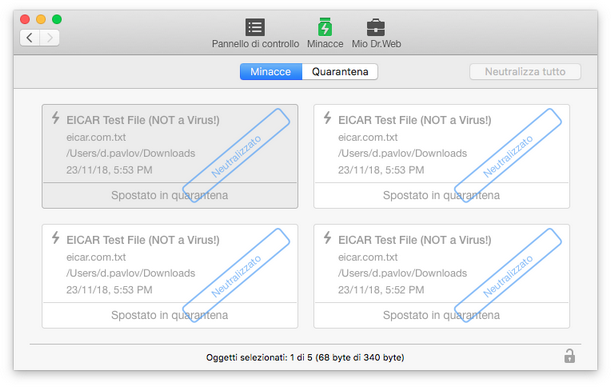Go forward with the right arrow
Image resolution: width=611 pixels, height=387 pixels.
pos(49,38)
